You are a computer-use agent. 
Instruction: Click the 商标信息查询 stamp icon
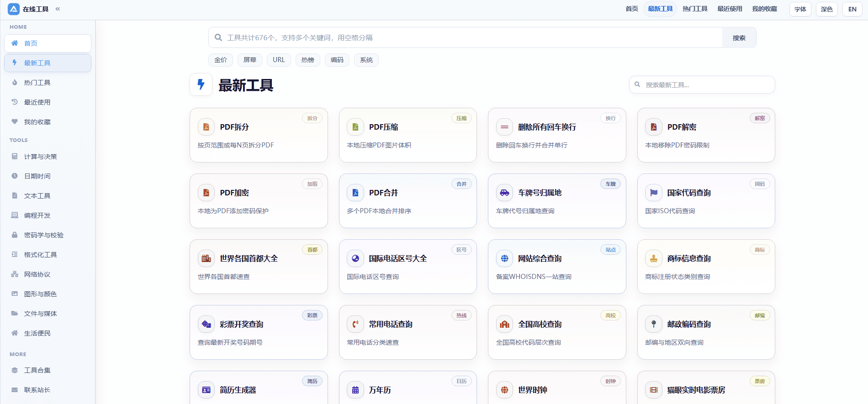coord(654,258)
